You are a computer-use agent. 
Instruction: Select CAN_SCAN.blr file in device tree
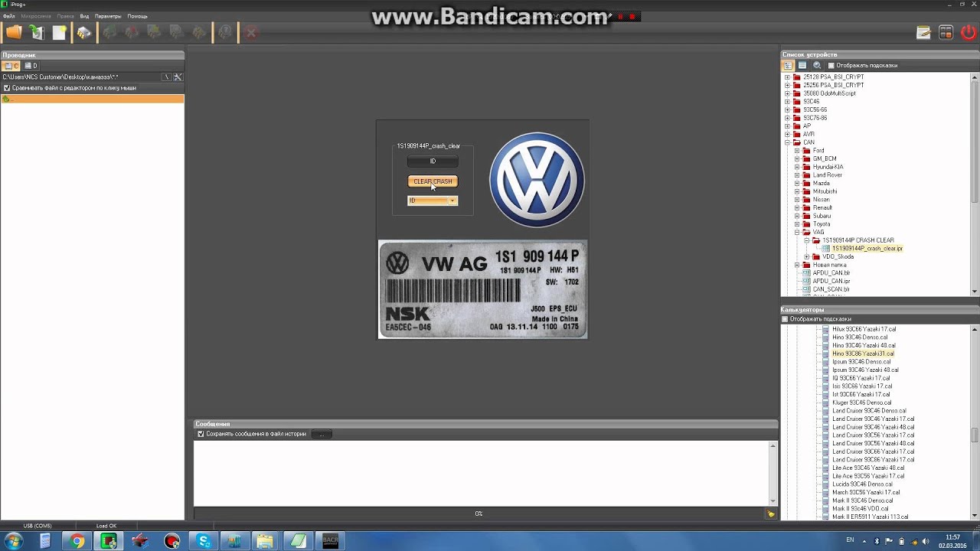(831, 289)
